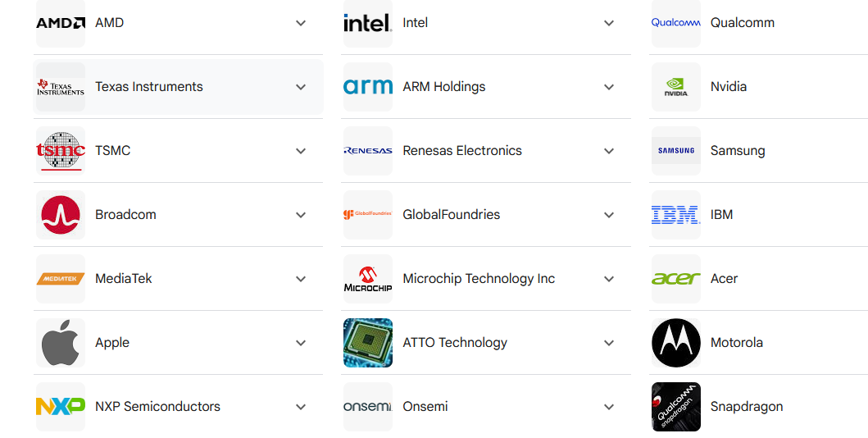Select the Samsung company label
Image resolution: width=868 pixels, height=438 pixels.
point(738,151)
